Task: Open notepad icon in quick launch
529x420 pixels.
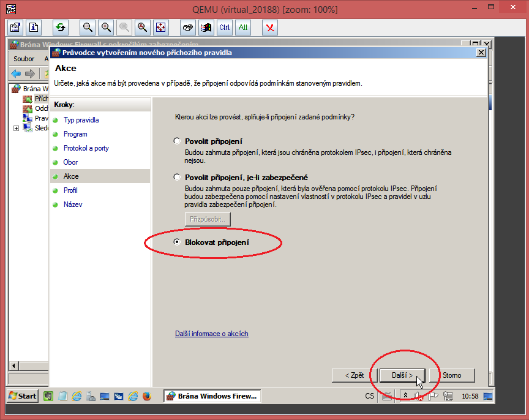Action: [62, 396]
